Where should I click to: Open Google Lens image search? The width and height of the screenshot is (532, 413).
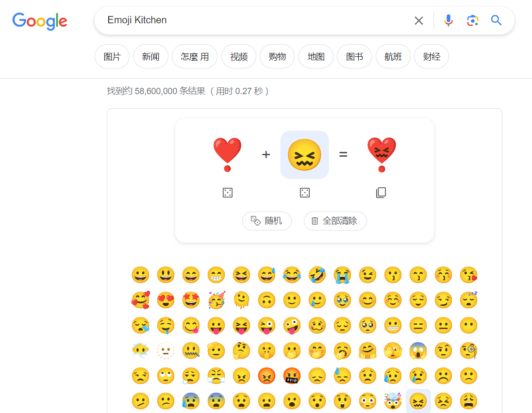(x=472, y=21)
